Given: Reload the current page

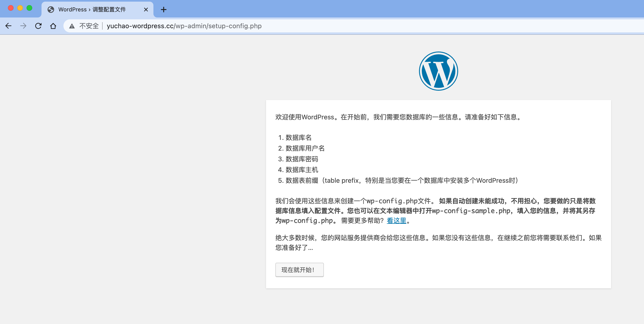Looking at the screenshot, I should [38, 26].
